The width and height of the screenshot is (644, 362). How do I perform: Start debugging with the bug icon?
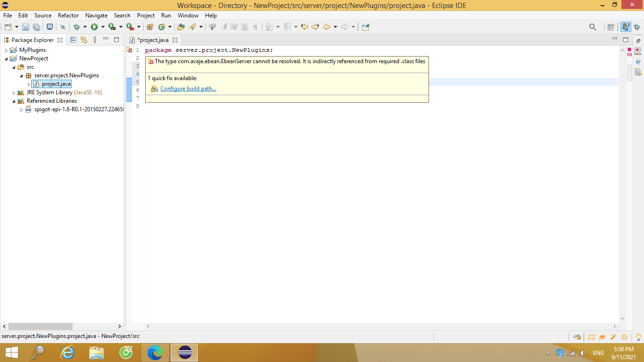(76, 27)
